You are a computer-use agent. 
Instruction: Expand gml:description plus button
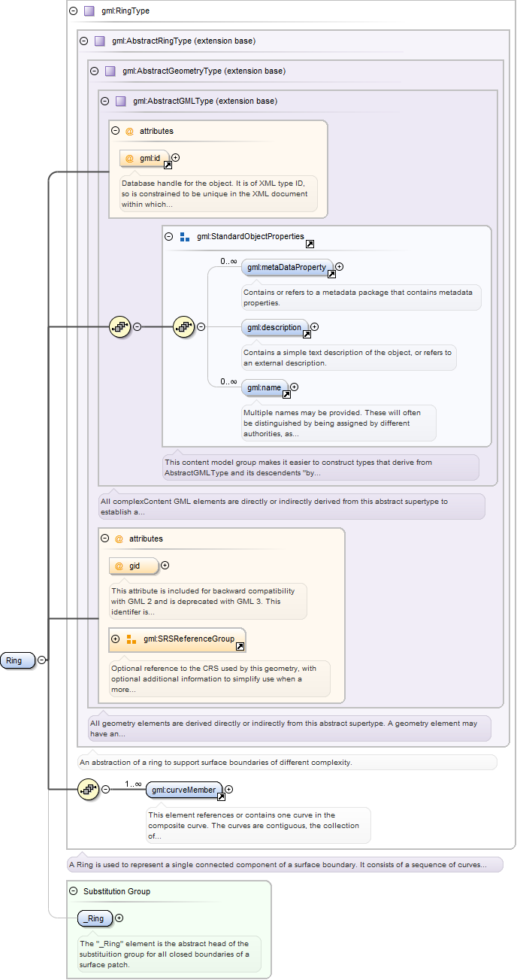[x=315, y=326]
